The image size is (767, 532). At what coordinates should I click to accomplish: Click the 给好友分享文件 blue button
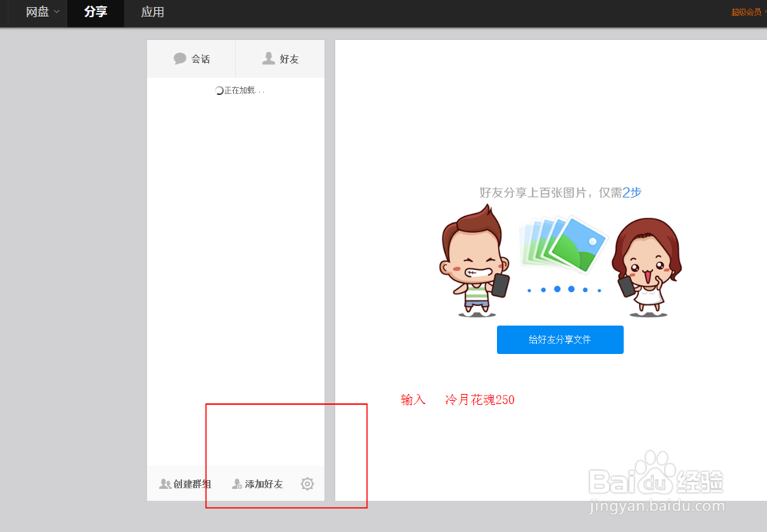[x=560, y=340]
